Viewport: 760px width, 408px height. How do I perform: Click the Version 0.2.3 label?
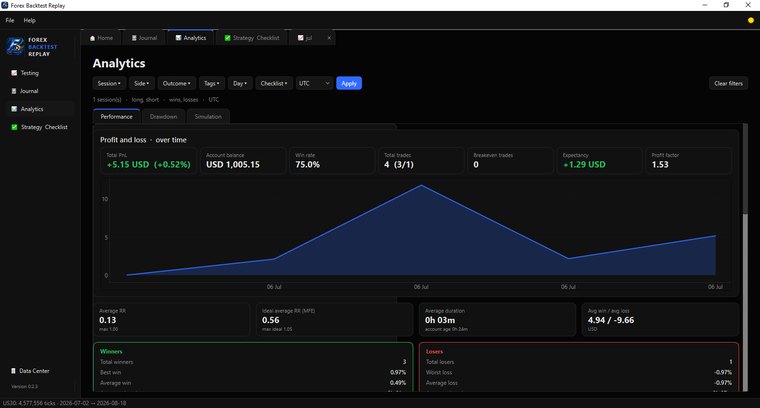[24, 386]
